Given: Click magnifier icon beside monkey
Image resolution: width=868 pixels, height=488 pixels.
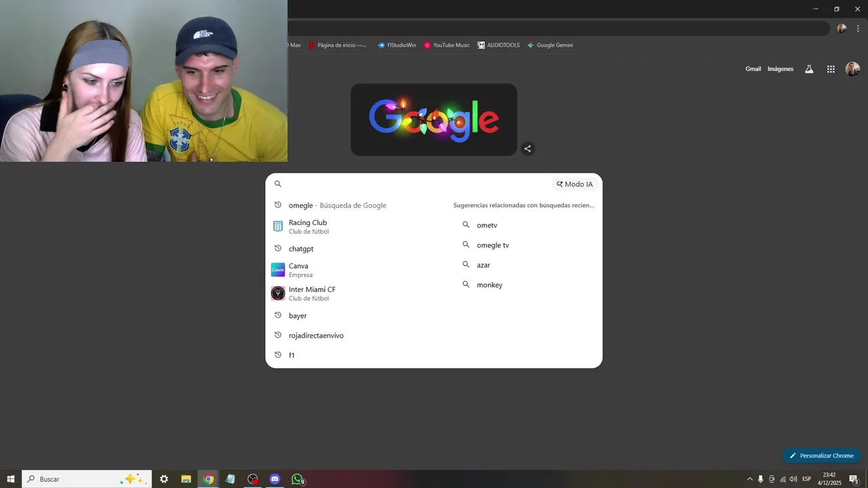Looking at the screenshot, I should pyautogui.click(x=466, y=285).
